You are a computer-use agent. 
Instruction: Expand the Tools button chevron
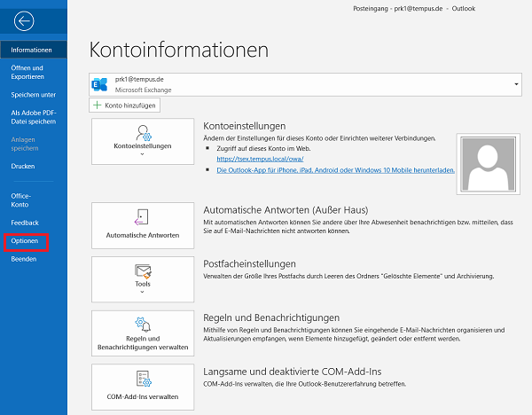click(x=142, y=292)
